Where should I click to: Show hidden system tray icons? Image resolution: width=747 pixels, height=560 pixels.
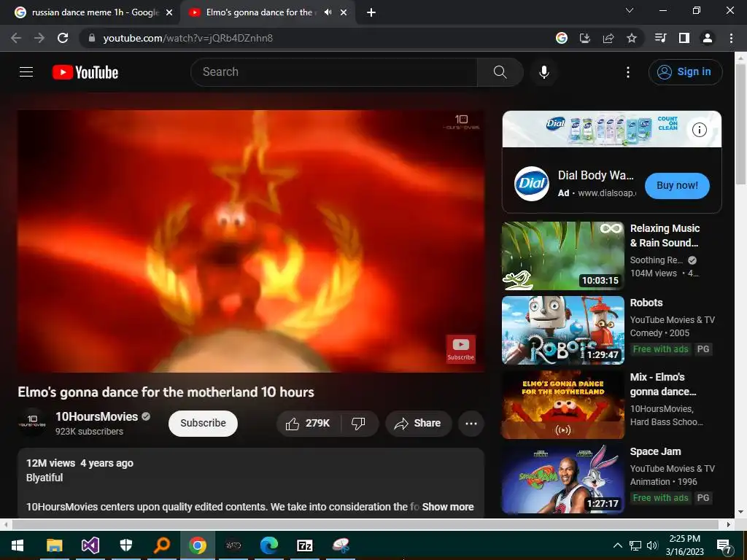pyautogui.click(x=617, y=545)
